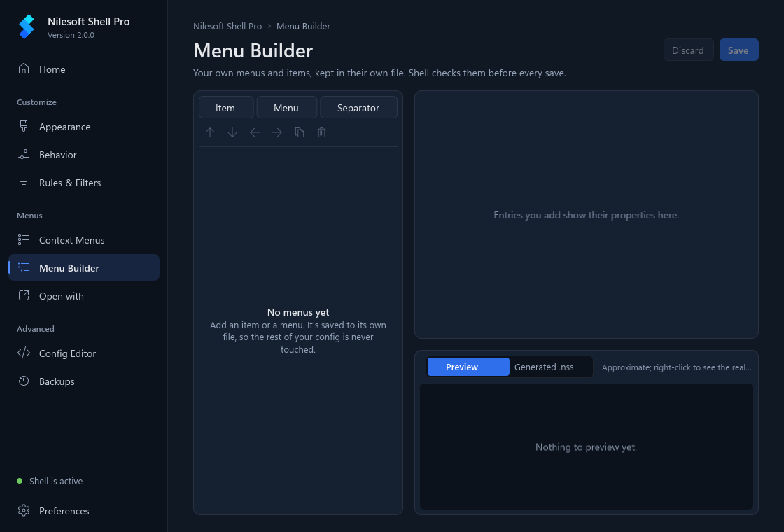The width and height of the screenshot is (784, 532).
Task: Click the Config Editor code brackets icon
Action: click(x=24, y=353)
